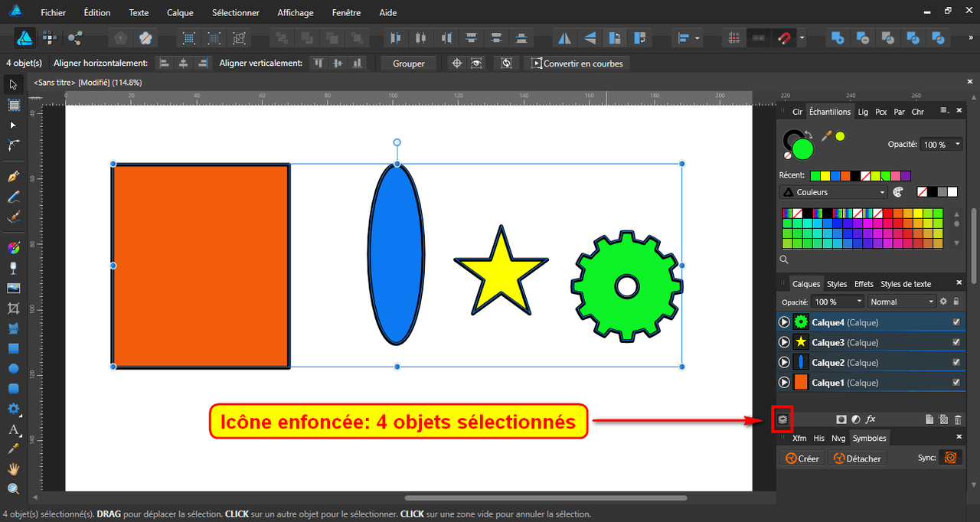Toggle Edit All Layers icon

pos(782,419)
